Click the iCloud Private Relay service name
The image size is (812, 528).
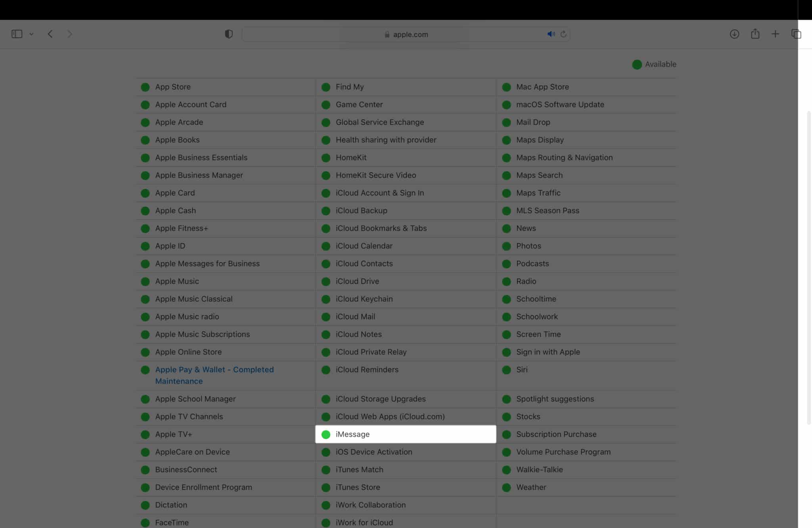371,352
